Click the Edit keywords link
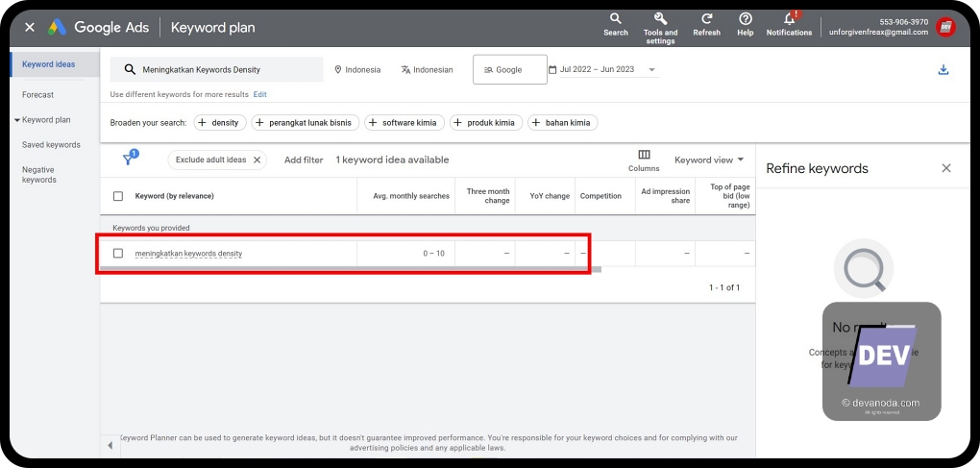Screen dimensions: 980x468 click(260, 94)
